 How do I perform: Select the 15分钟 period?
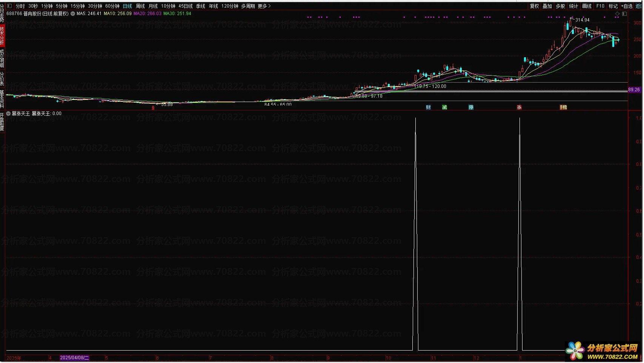tap(78, 6)
